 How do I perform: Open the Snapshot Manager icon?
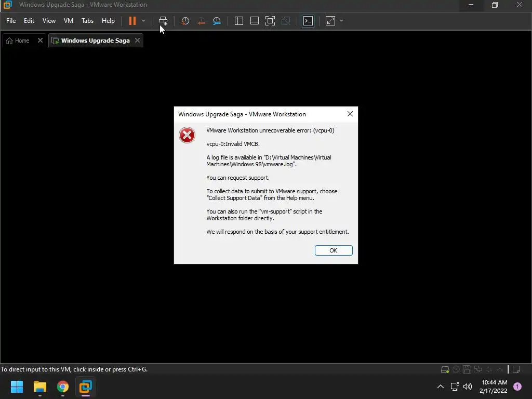click(217, 21)
